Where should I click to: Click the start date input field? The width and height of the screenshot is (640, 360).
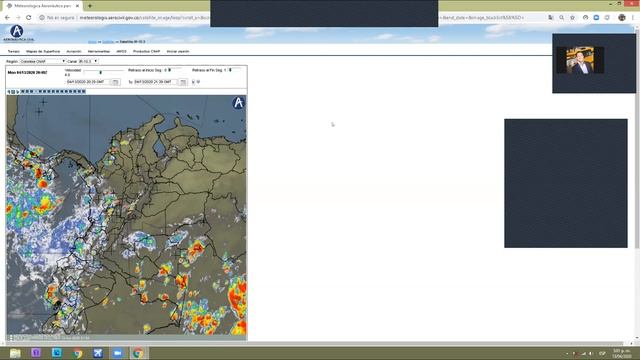coord(88,82)
